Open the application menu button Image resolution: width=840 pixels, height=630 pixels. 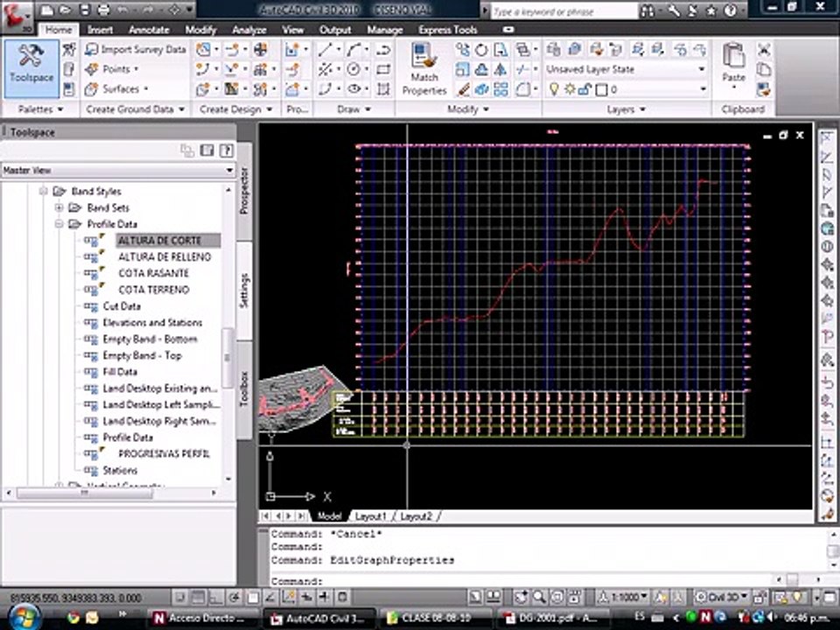tap(16, 16)
